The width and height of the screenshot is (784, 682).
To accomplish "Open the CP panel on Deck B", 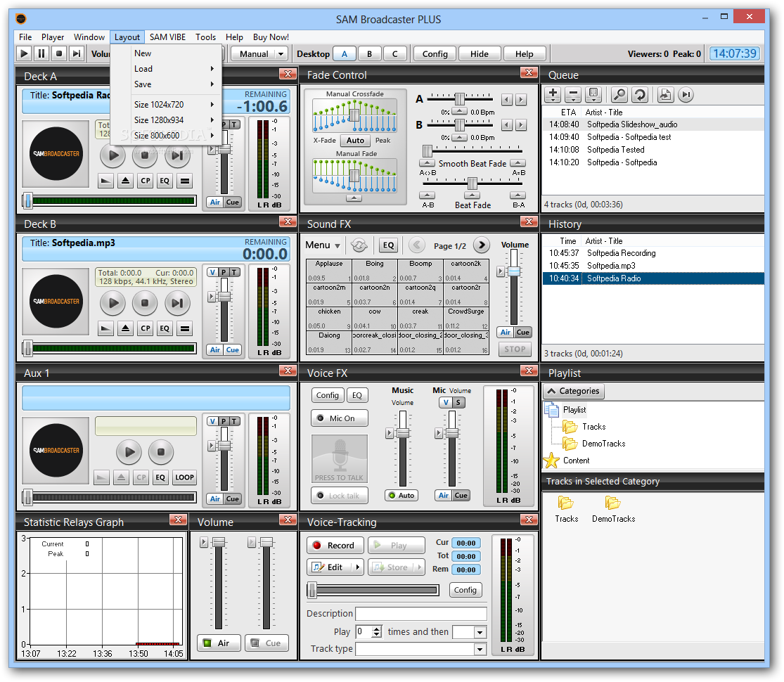I will pyautogui.click(x=145, y=328).
